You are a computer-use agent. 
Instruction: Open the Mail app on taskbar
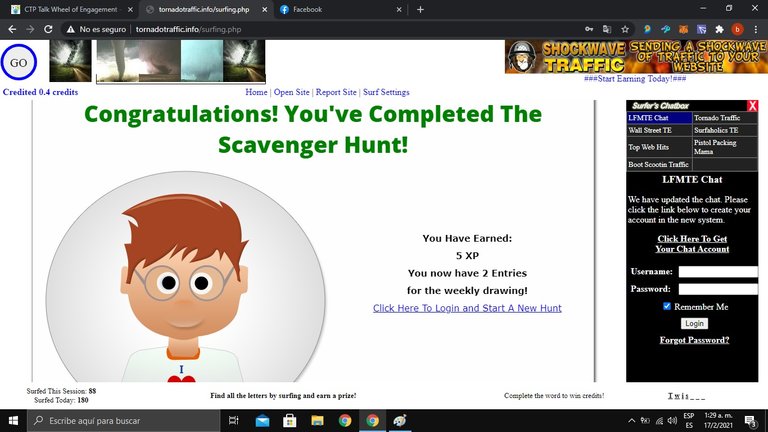tap(262, 421)
